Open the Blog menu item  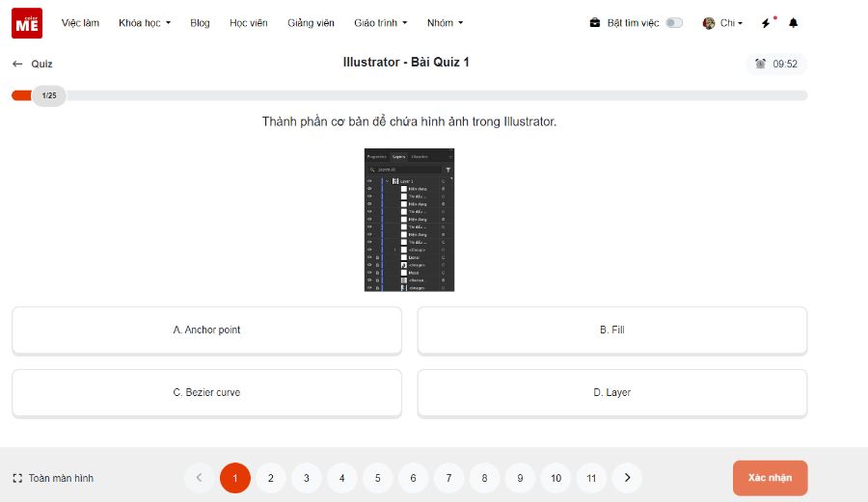[200, 23]
